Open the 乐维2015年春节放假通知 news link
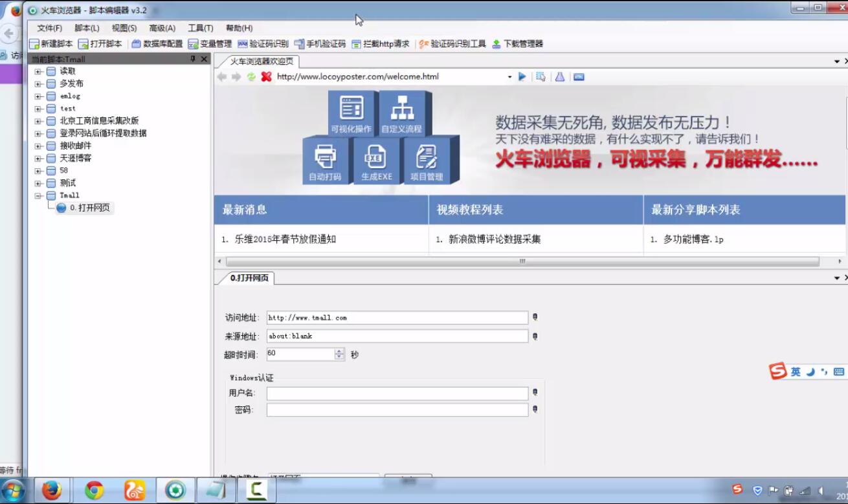Screen dimensions: 848x504 [x=285, y=239]
